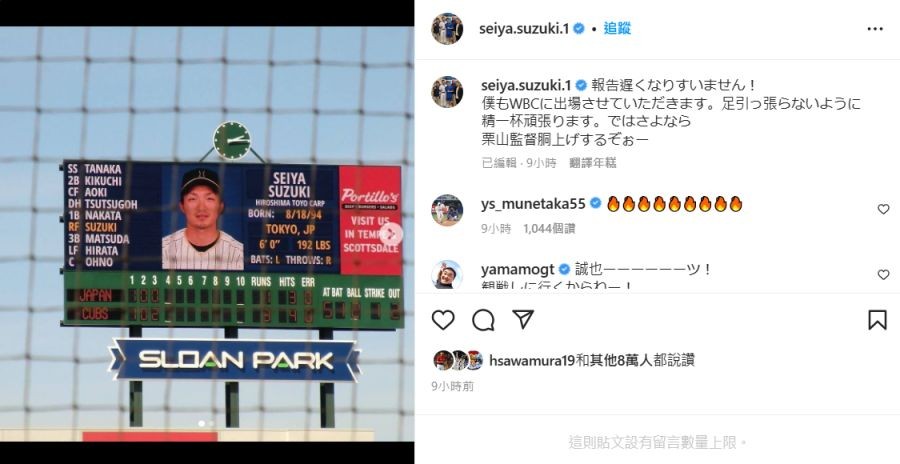The image size is (900, 464).
Task: Click ys_munetaka55's comment avatar
Action: click(x=447, y=210)
